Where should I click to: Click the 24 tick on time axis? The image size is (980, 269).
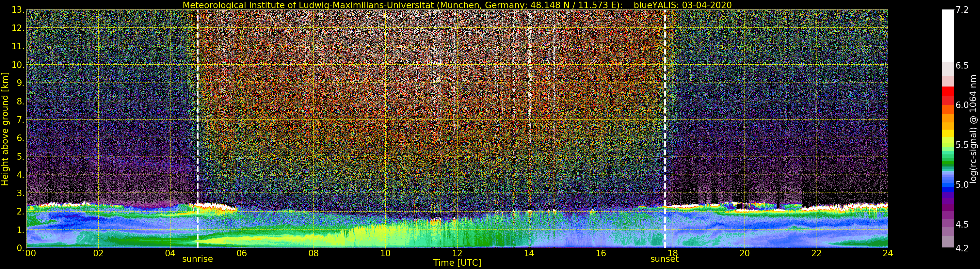pyautogui.click(x=888, y=253)
